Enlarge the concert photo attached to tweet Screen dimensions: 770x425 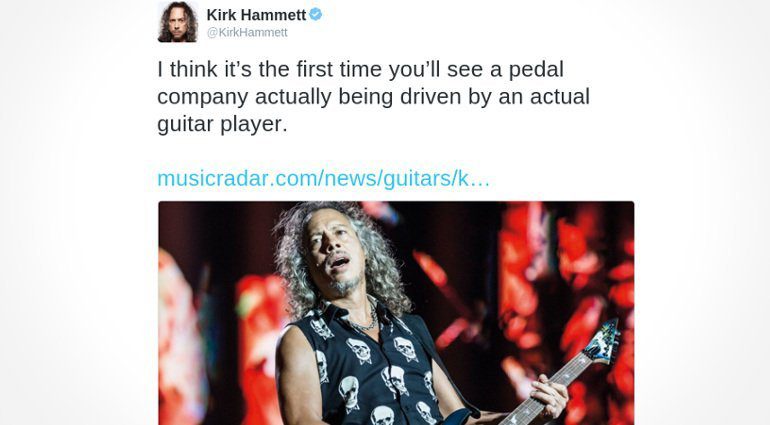pos(396,313)
